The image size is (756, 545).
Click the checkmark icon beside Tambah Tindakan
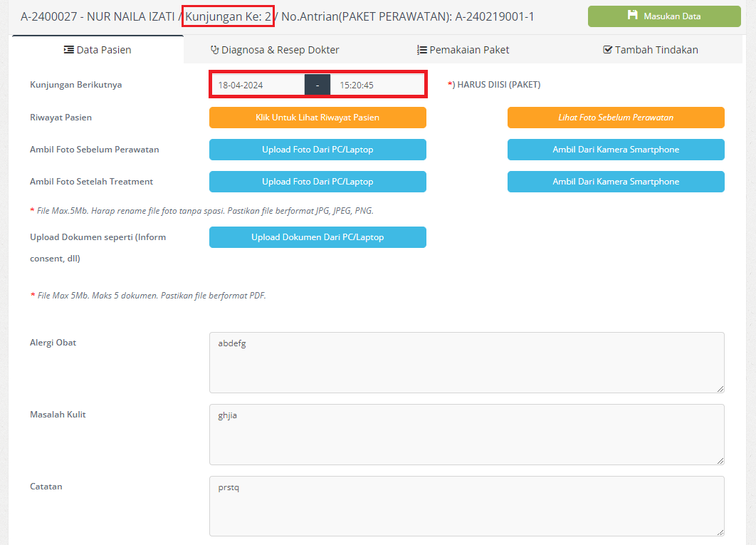[607, 50]
